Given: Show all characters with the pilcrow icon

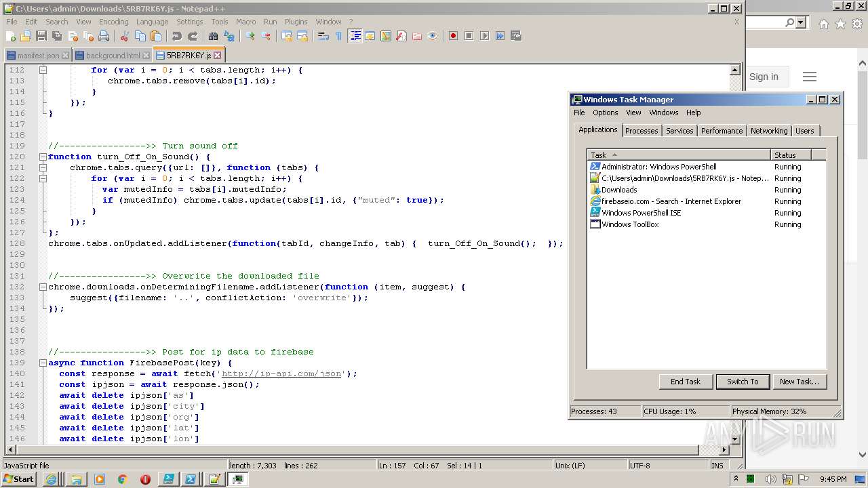Looking at the screenshot, I should [338, 36].
